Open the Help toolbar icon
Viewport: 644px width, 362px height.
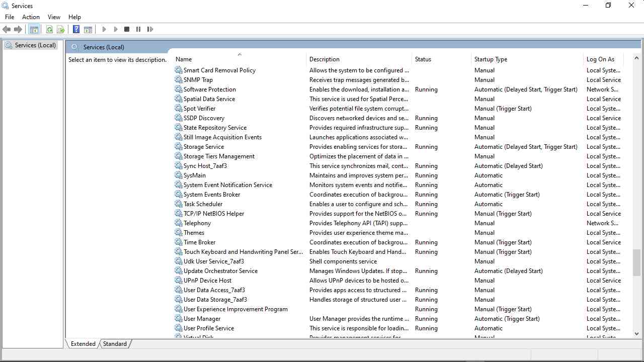(76, 30)
